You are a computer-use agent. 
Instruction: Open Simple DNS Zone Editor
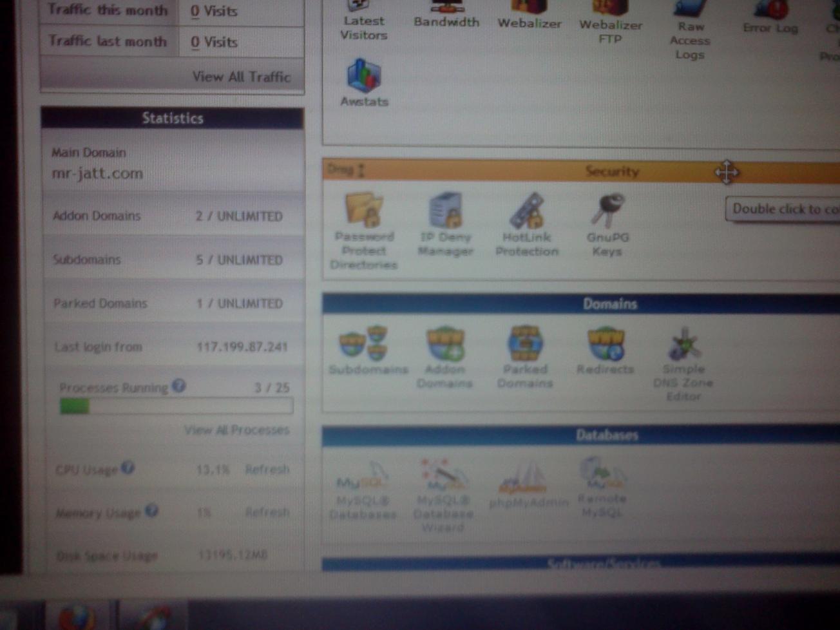pos(683,361)
